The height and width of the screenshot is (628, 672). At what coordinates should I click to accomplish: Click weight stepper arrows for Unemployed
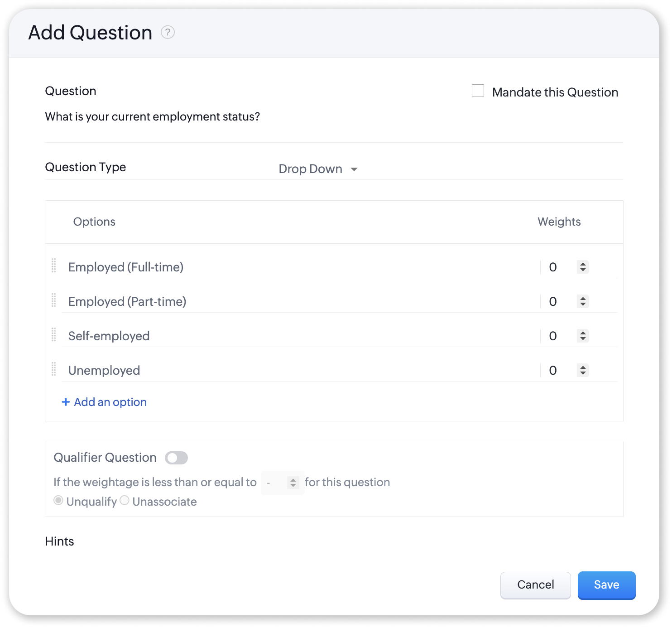(x=583, y=370)
